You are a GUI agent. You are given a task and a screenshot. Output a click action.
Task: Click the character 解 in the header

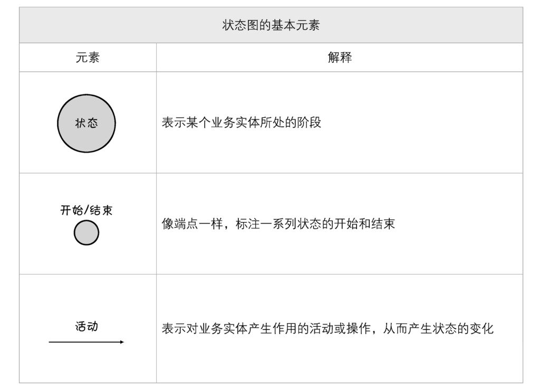pos(333,58)
